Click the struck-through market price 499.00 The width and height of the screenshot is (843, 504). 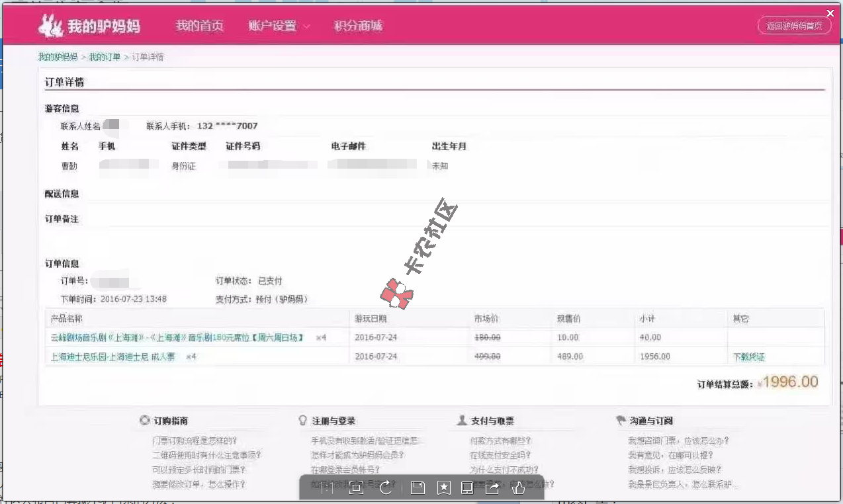coord(487,357)
